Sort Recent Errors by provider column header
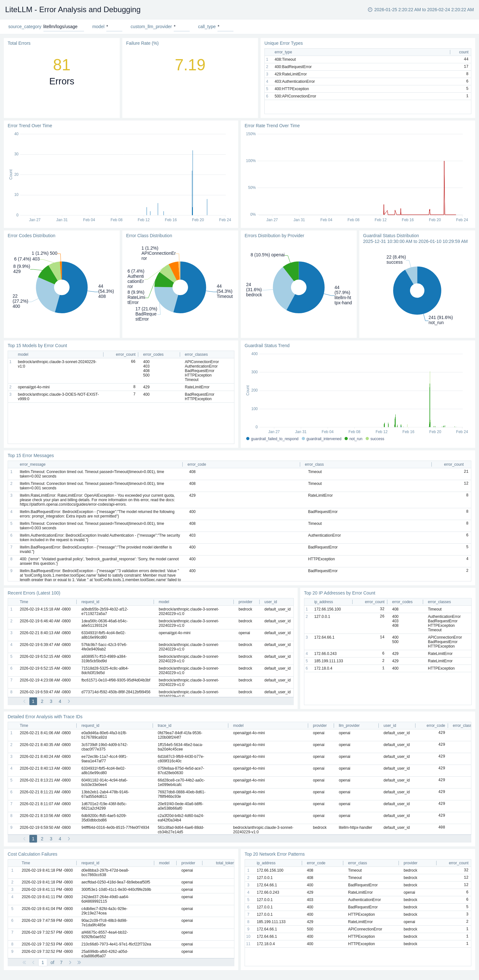 (x=245, y=602)
